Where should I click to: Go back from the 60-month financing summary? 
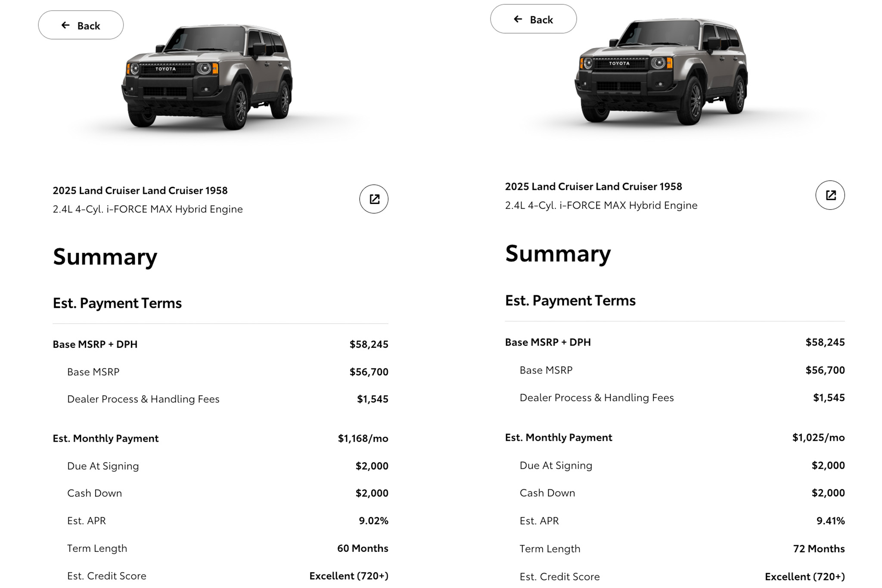81,25
